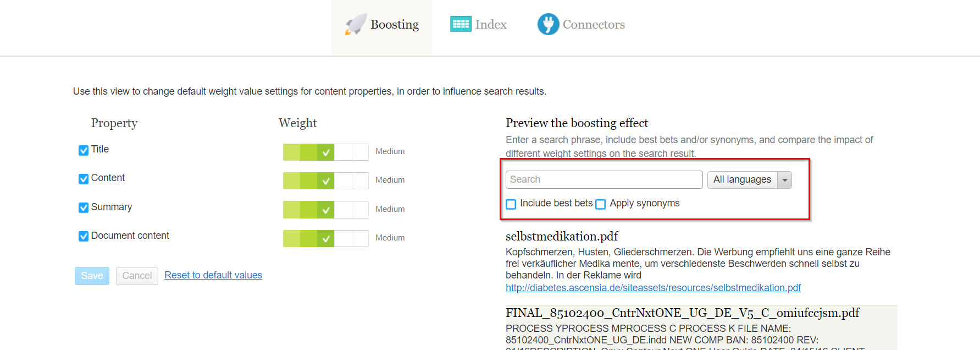
Task: Click the Cancel button
Action: point(137,276)
